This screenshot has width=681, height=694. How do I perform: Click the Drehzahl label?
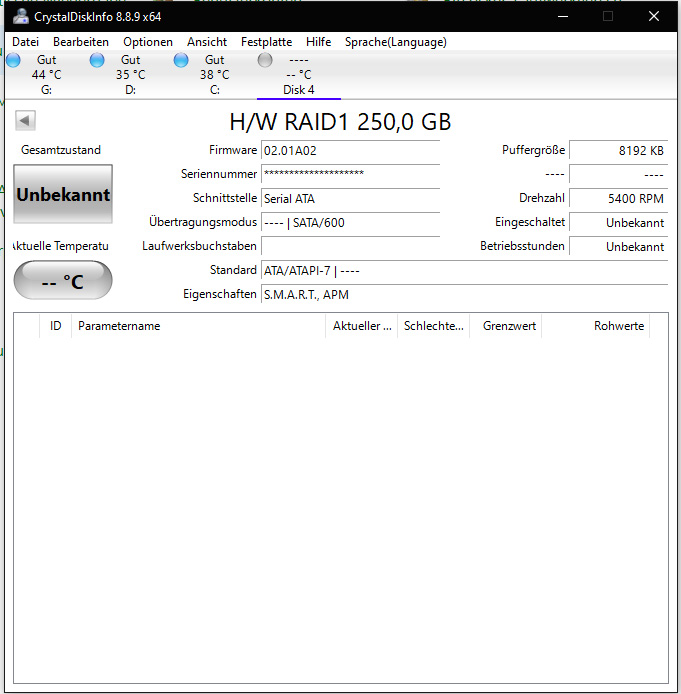(542, 198)
